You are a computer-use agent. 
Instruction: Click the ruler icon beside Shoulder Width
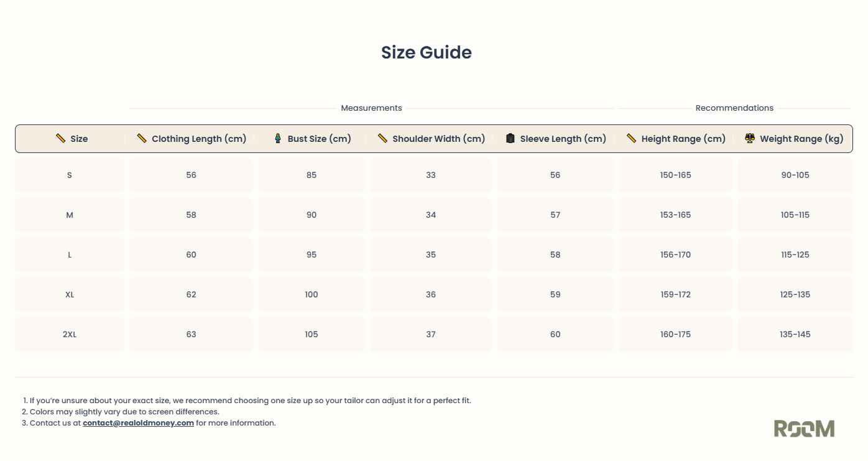tap(382, 138)
